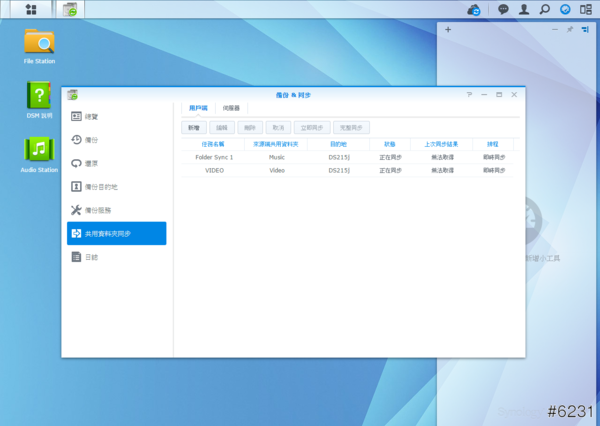The height and width of the screenshot is (426, 600).
Task: Click the notifications speech bubble icon
Action: point(502,9)
